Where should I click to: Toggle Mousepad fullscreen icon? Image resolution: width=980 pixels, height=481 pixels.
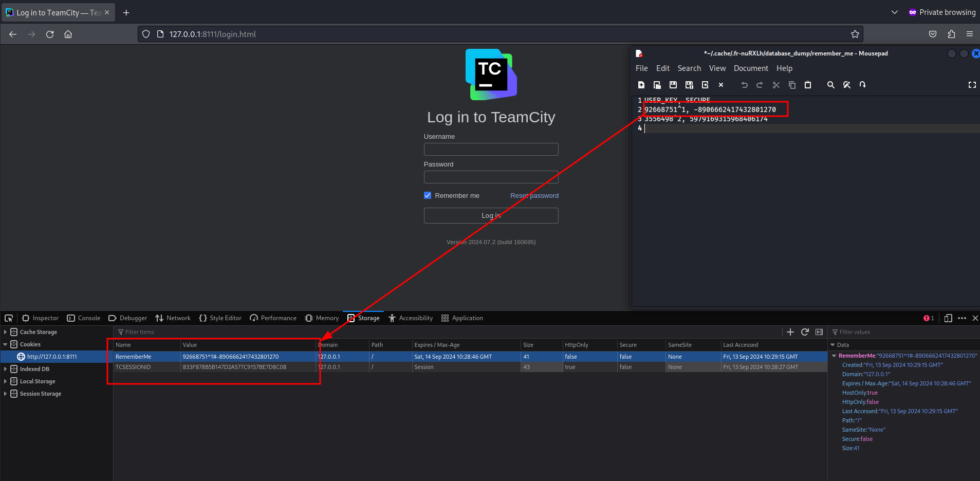[x=972, y=85]
